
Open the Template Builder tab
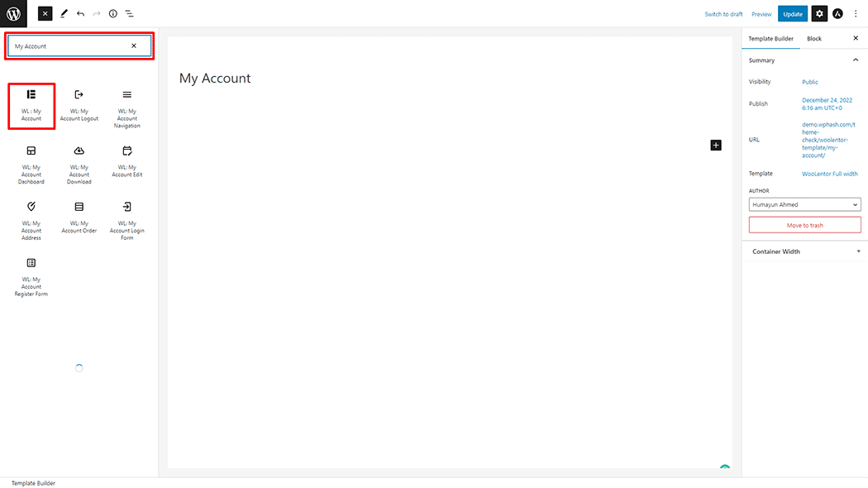[770, 39]
